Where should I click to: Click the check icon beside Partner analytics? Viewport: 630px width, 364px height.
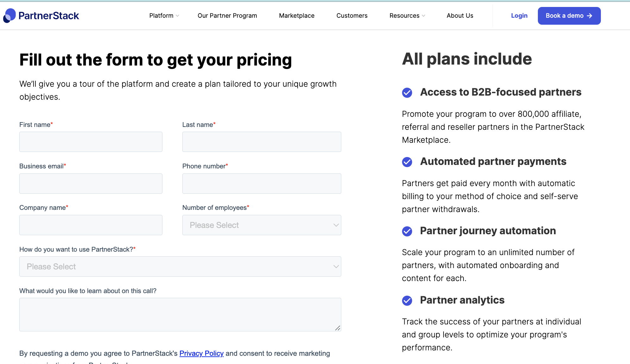click(407, 301)
